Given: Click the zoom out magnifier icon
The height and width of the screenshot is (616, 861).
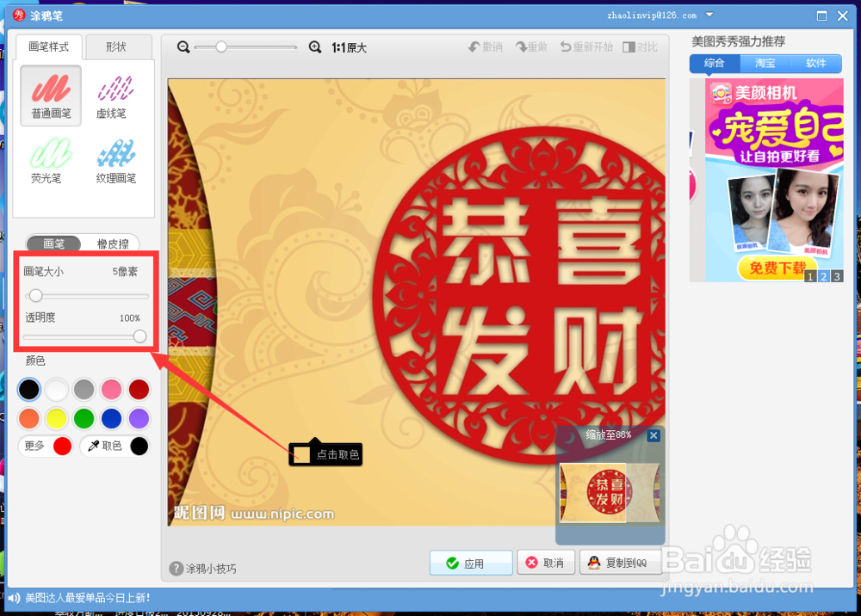Looking at the screenshot, I should click(x=183, y=46).
